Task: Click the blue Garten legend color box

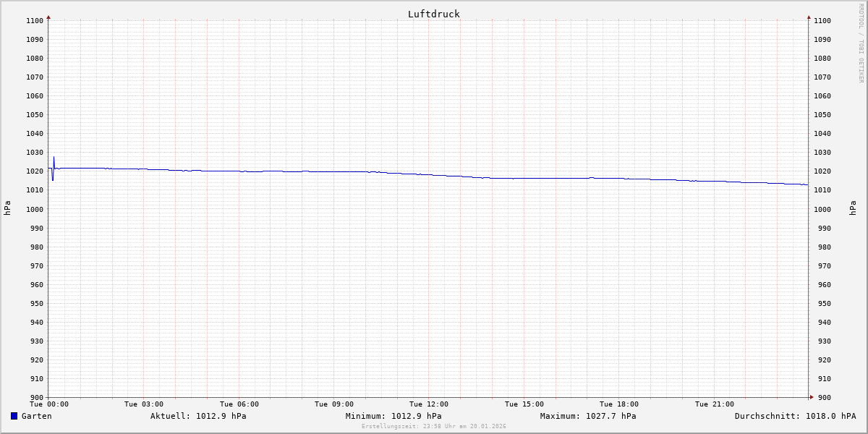Action: tap(14, 416)
